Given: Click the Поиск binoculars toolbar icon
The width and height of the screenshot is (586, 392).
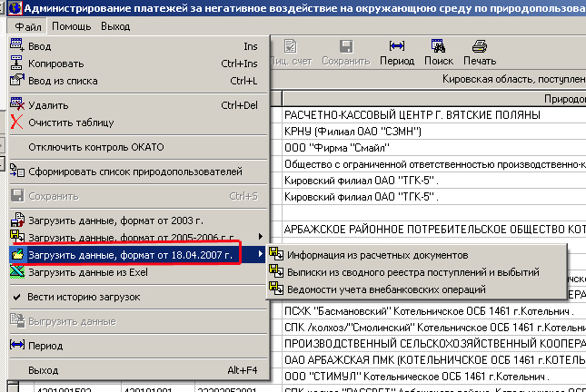Looking at the screenshot, I should tap(438, 53).
